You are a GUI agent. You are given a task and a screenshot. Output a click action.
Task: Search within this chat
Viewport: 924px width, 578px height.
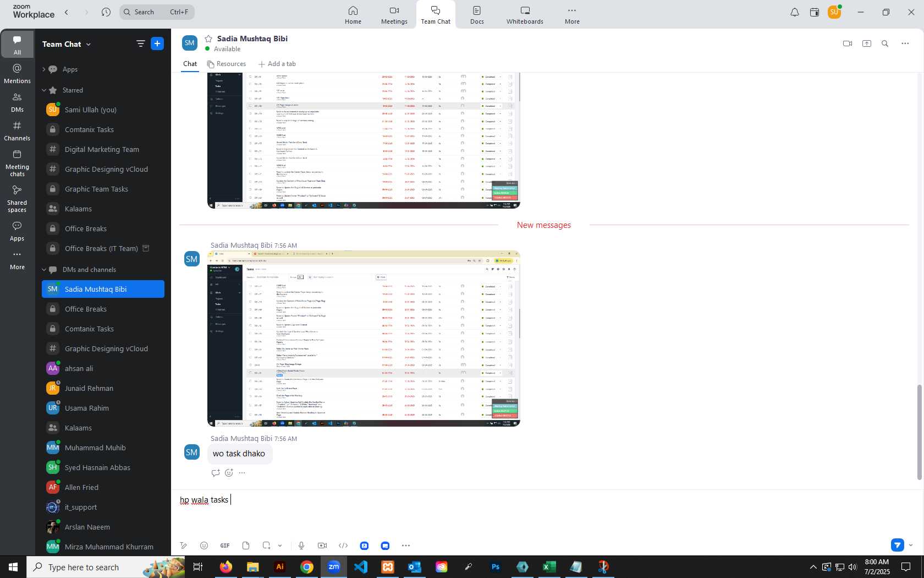885,43
